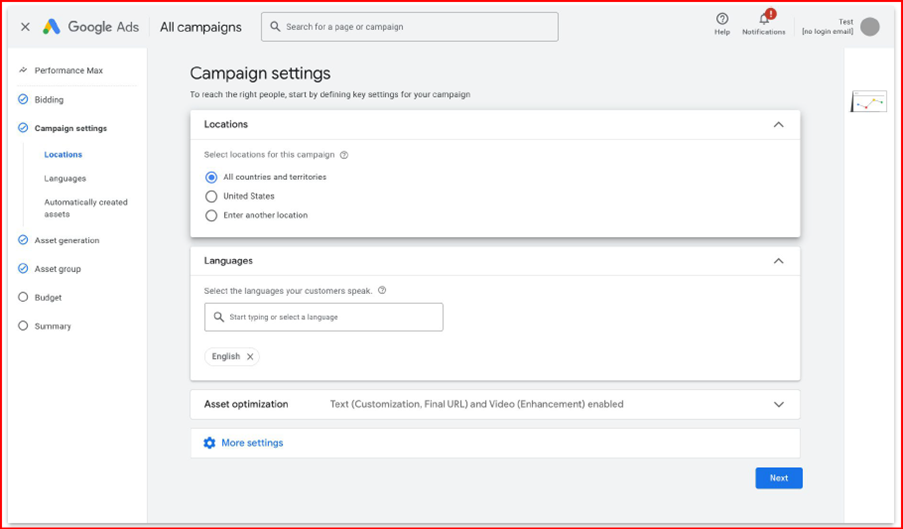Click the More settings gear icon
This screenshot has width=903, height=529.
[x=209, y=443]
